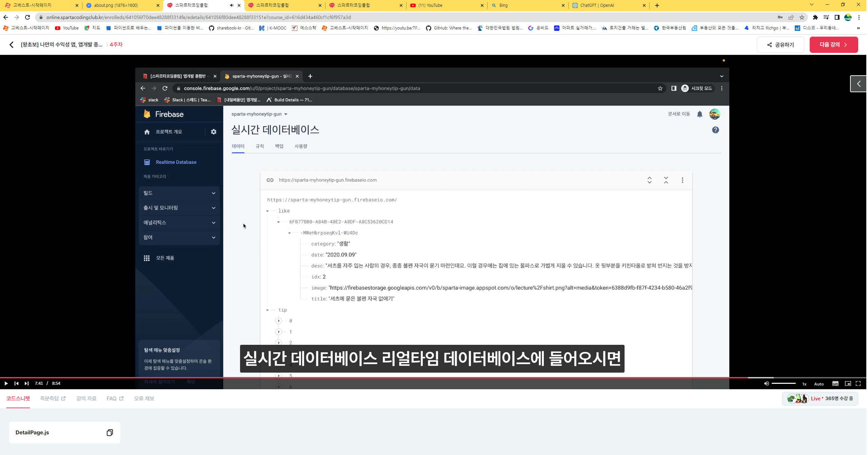Play the lecture video
Viewport: 868px width, 455px height.
[x=6, y=384]
